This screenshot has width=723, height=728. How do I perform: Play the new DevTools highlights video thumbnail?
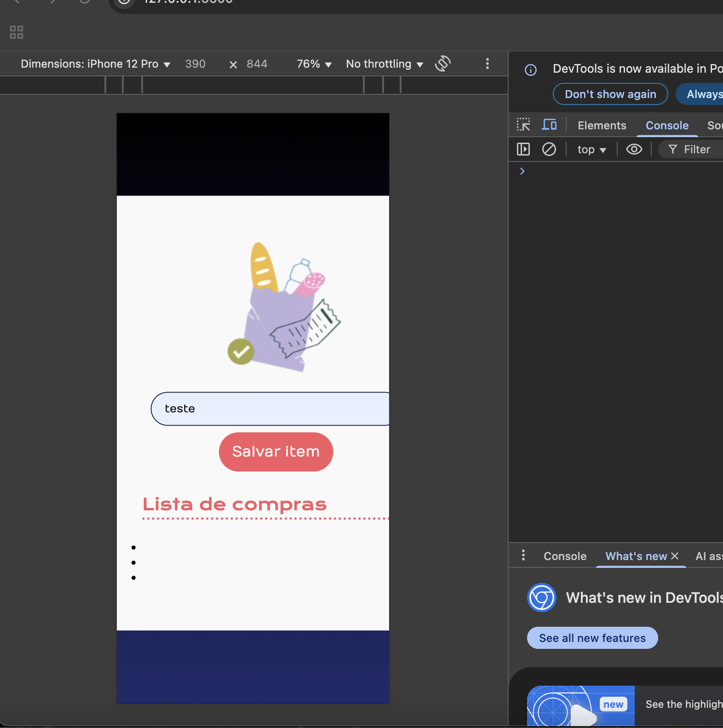[x=581, y=706]
